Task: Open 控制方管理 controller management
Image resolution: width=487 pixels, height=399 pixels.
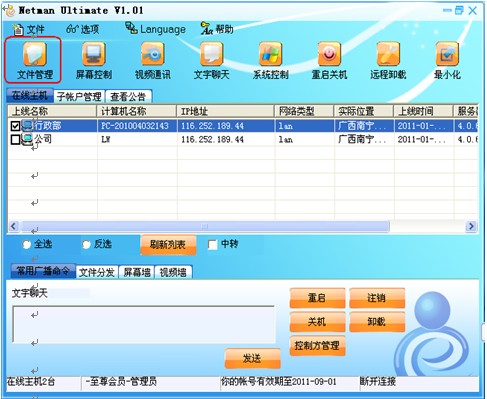Action: (317, 346)
